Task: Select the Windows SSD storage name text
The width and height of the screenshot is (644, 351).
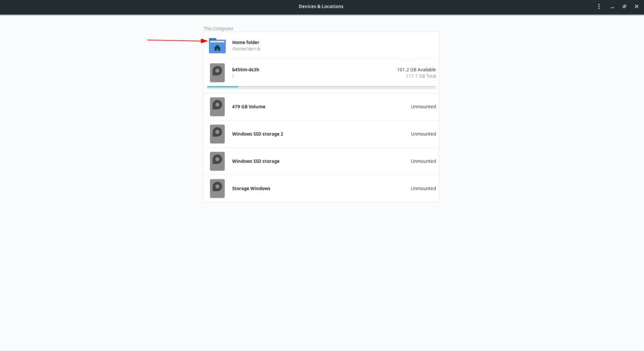Action: [x=255, y=162]
